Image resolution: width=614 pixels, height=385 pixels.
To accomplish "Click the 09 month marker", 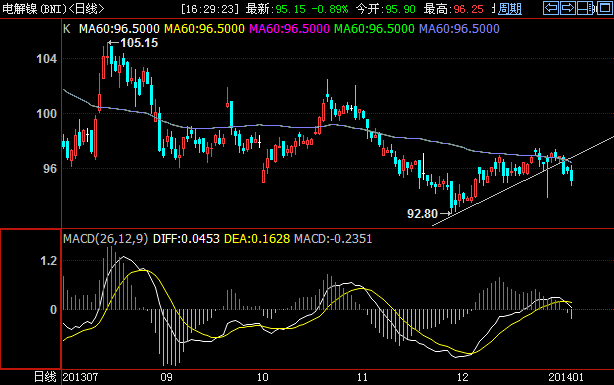I will click(x=166, y=377).
